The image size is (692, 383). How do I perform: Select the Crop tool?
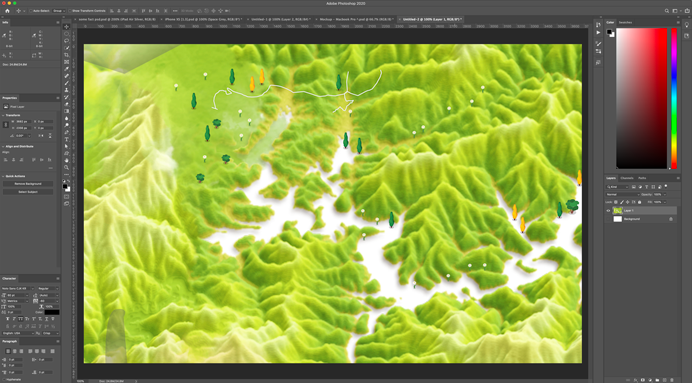point(67,55)
